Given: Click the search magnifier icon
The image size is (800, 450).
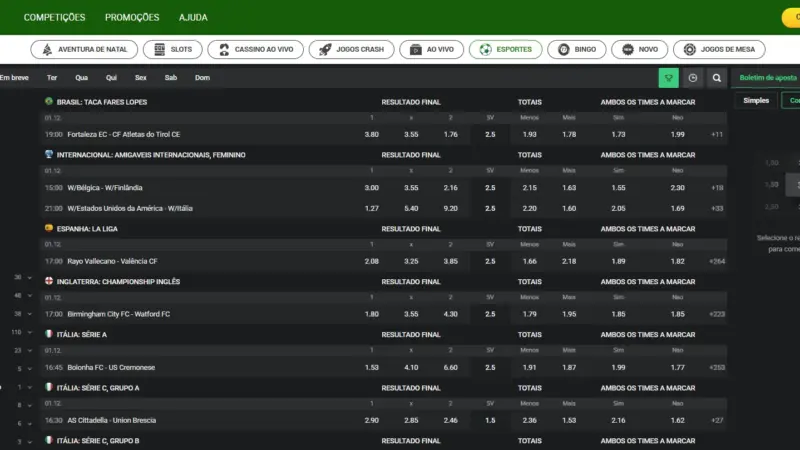Looking at the screenshot, I should click(x=717, y=78).
